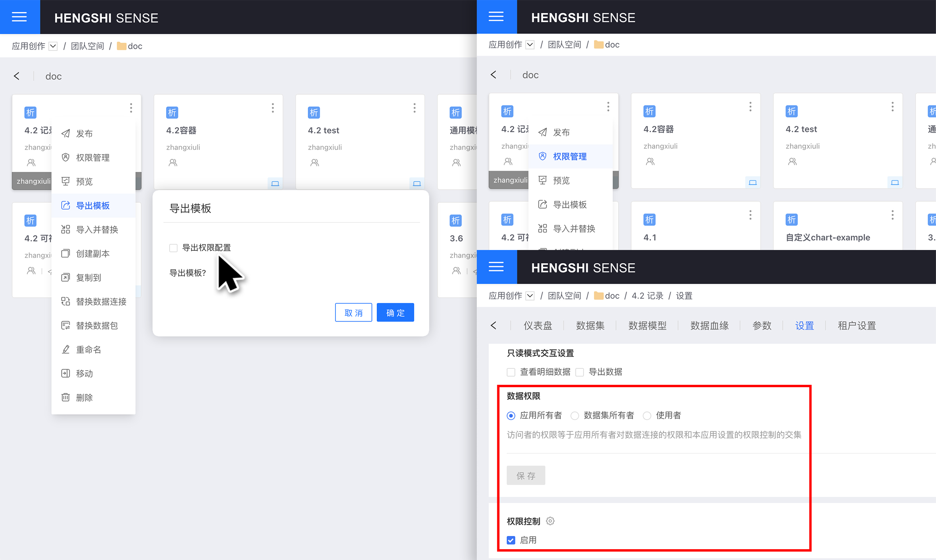This screenshot has height=560, width=936.
Task: Choose 创建副本 in left context menu
Action: click(93, 254)
